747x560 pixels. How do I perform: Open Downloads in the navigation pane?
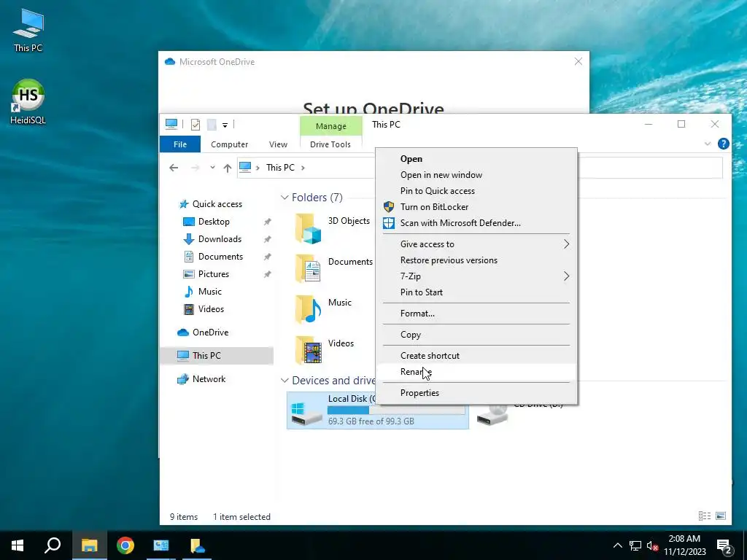[x=220, y=239]
